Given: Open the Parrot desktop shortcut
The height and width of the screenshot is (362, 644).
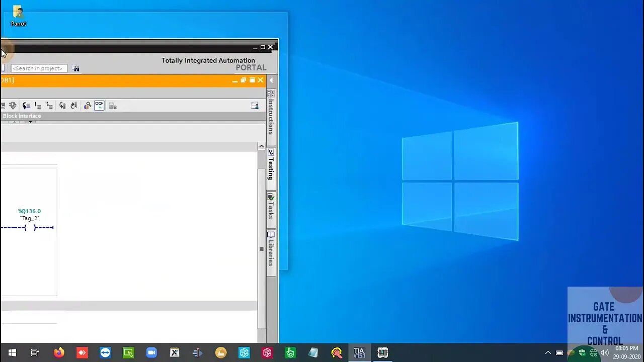Looking at the screenshot, I should (x=19, y=16).
